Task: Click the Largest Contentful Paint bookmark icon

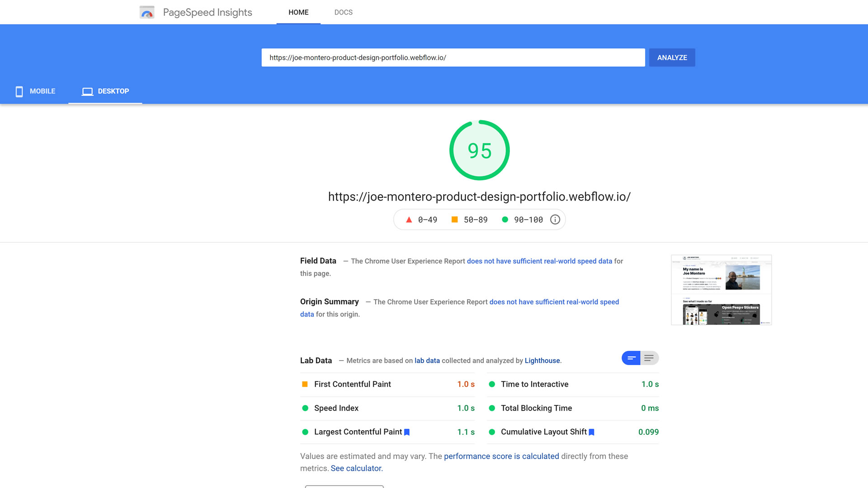Action: pyautogui.click(x=407, y=432)
